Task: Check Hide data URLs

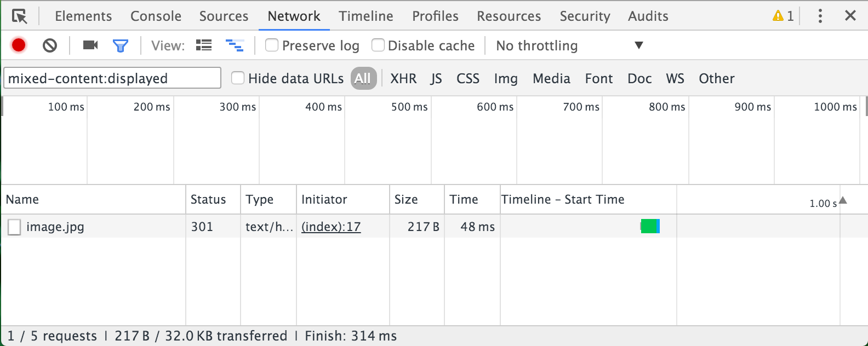Action: [x=238, y=78]
